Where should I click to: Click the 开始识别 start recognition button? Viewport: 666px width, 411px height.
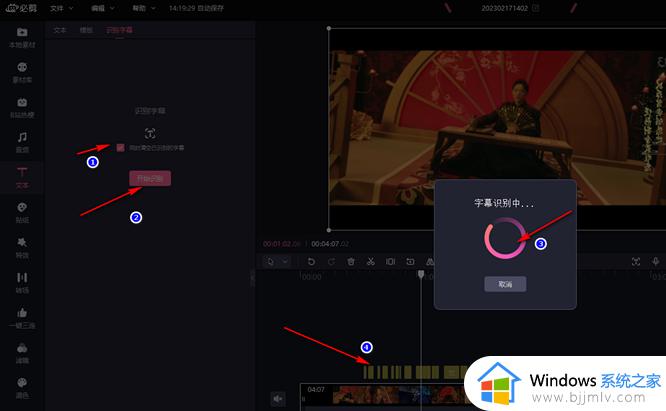click(150, 178)
